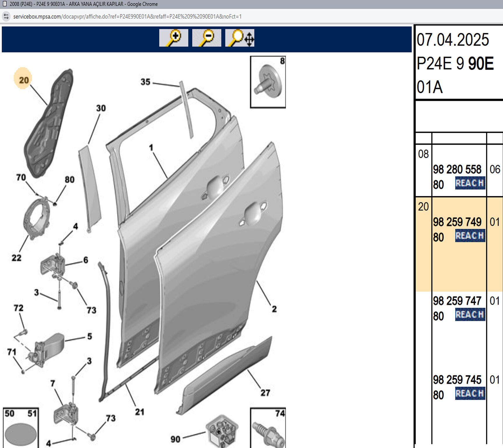The image size is (503, 448).
Task: Click the REACH badge for part 98 280 558 80
Action: coord(470,183)
